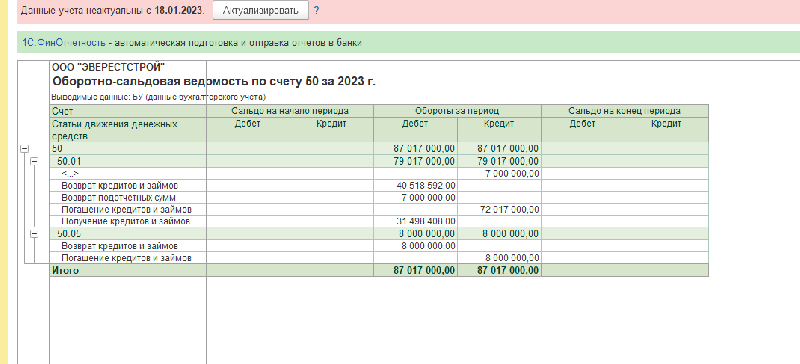Select the account 50 row cell
800x364 pixels.
pos(128,149)
